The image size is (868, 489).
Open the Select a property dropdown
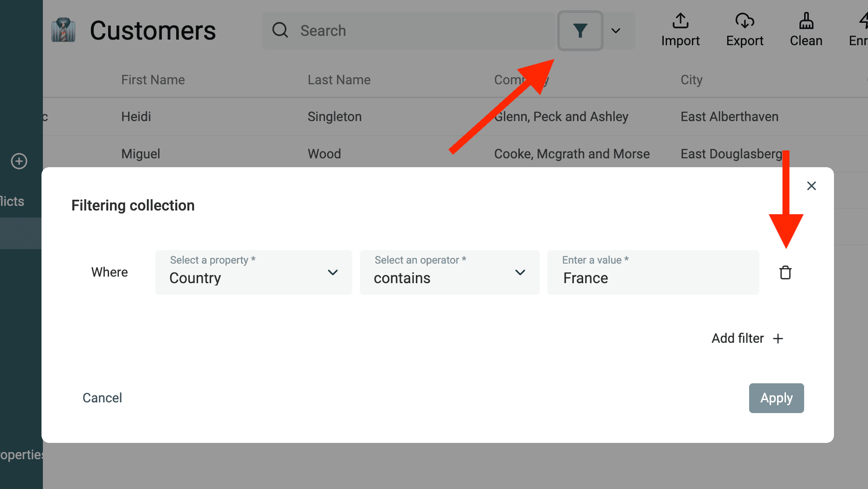(x=254, y=272)
